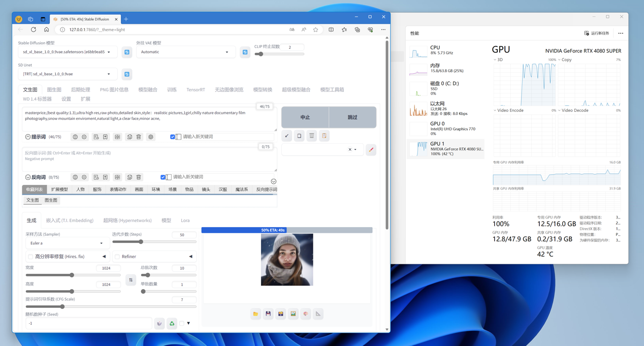
Task: Enable the Refiner checkbox
Action: [x=117, y=257]
